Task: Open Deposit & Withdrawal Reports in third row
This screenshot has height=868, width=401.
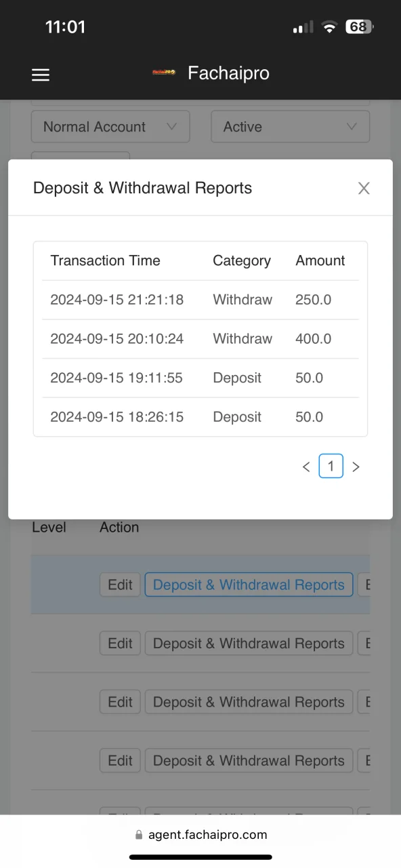Action: click(249, 702)
